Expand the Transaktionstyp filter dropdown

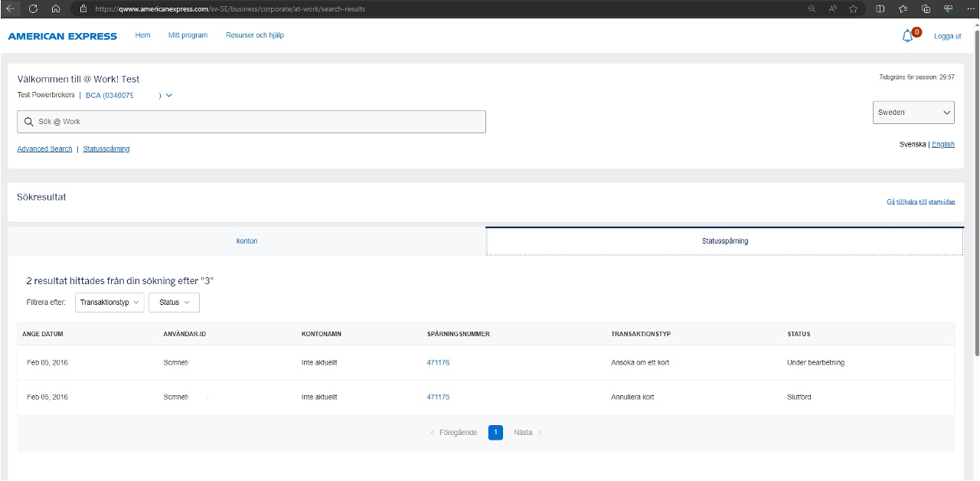109,303
